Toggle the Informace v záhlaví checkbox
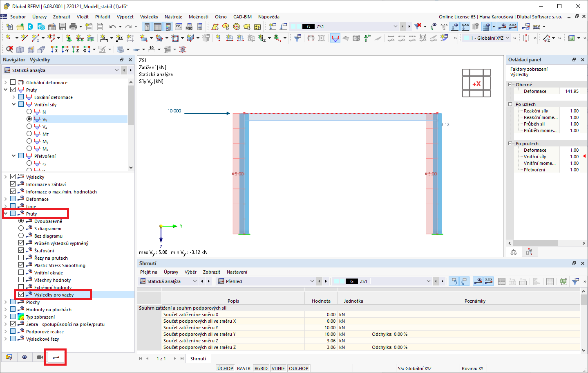Viewport: 588px width, 373px height. coord(13,184)
